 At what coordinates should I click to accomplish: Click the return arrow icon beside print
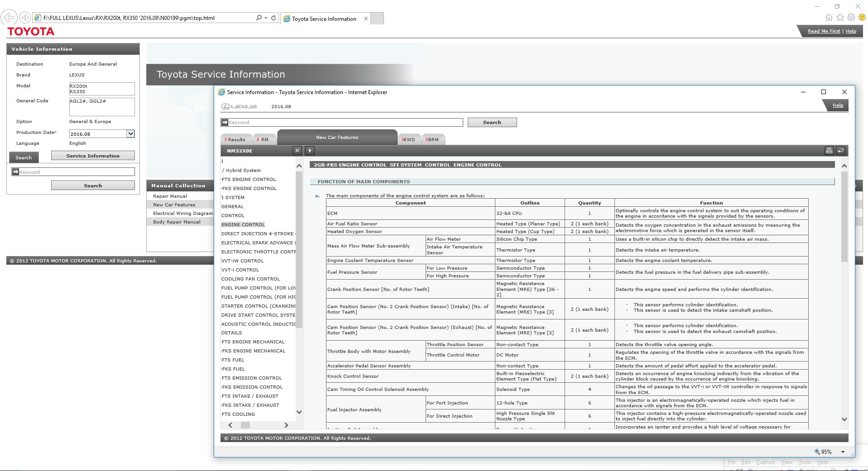pyautogui.click(x=840, y=151)
